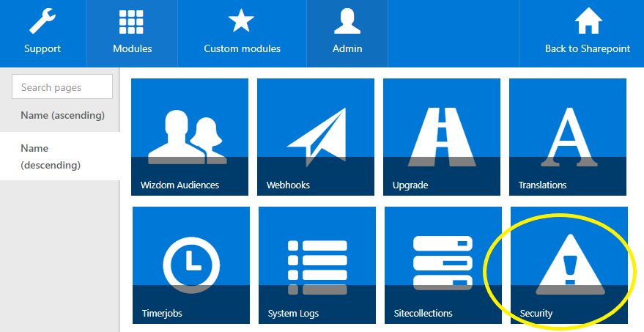
Task: Click the Admin label text
Action: coord(347,48)
